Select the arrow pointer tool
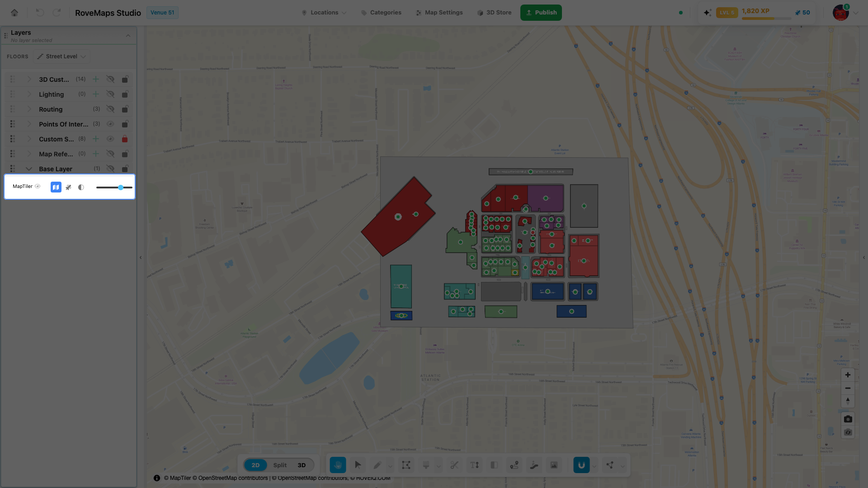This screenshot has height=488, width=868. pos(358,465)
